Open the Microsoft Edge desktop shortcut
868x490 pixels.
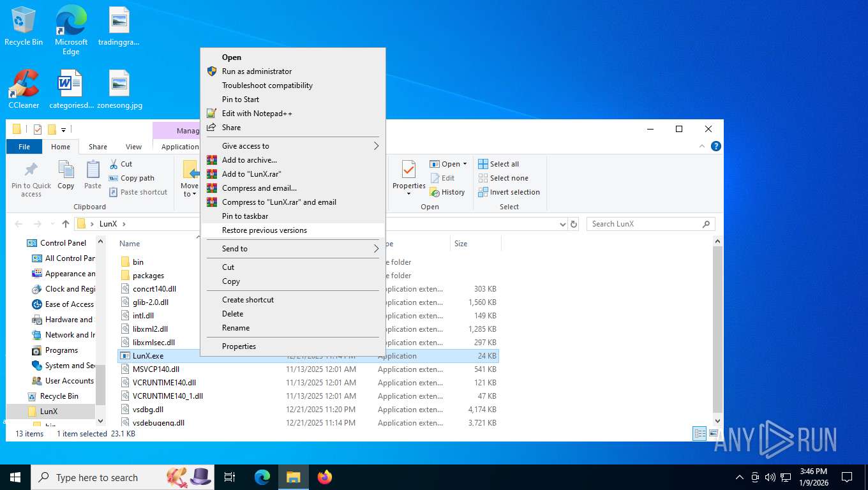71,31
